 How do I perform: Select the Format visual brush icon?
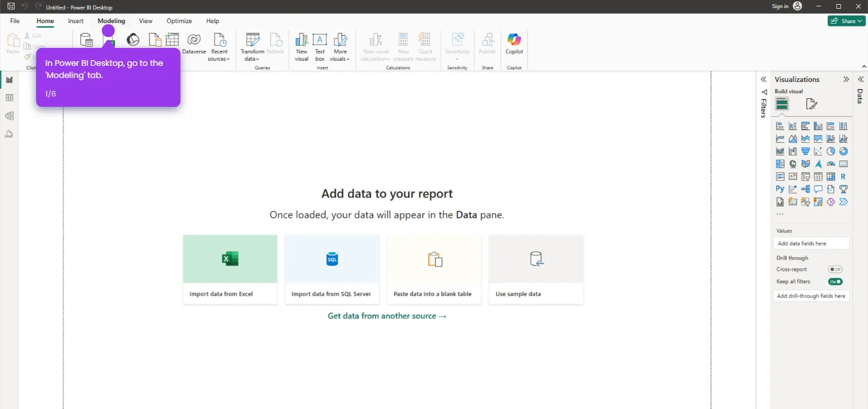pos(811,104)
